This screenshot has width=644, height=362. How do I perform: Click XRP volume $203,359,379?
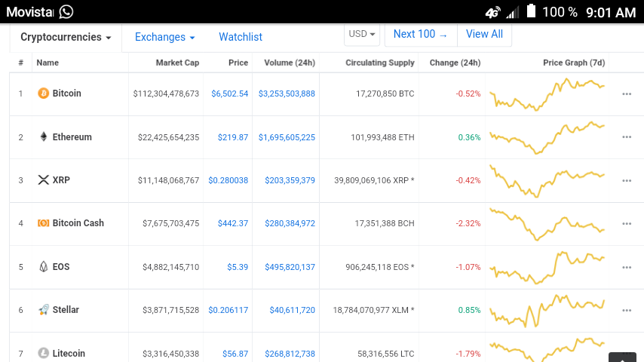pos(290,180)
